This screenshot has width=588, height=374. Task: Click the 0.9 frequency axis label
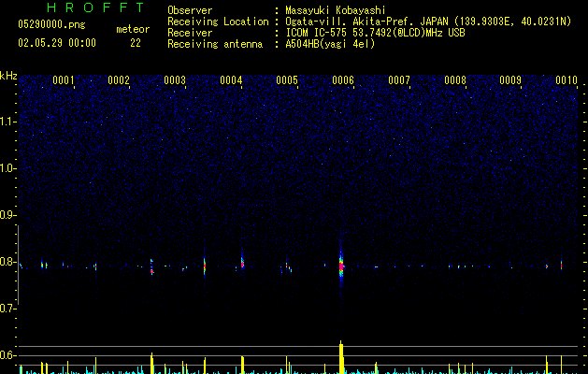pos(7,215)
